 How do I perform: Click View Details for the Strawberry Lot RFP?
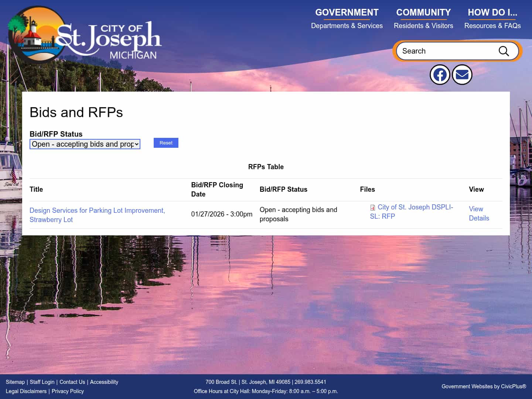coord(479,214)
